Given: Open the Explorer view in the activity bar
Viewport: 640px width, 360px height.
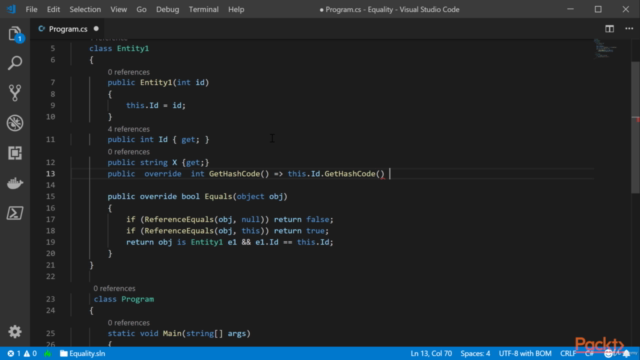Looking at the screenshot, I should [x=15, y=33].
